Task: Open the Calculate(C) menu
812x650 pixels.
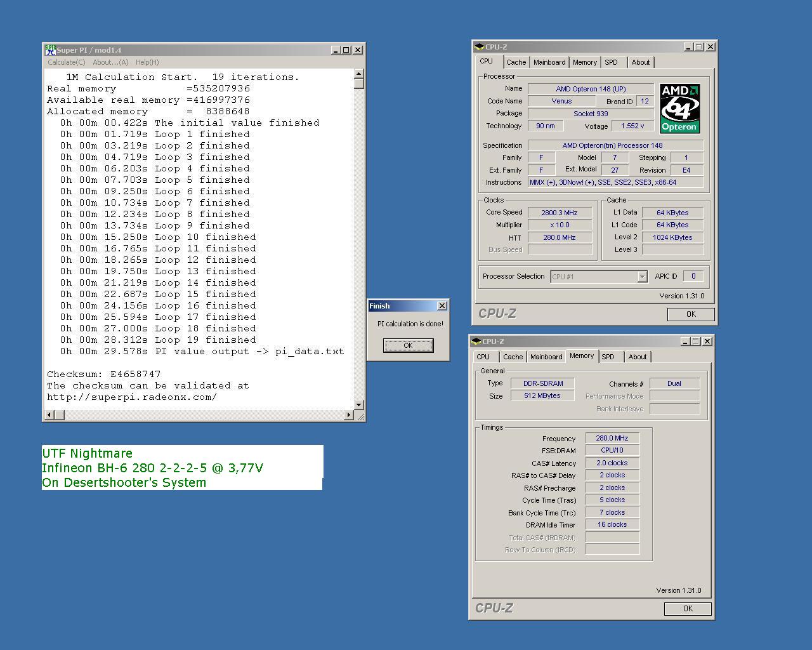Action: pyautogui.click(x=67, y=62)
